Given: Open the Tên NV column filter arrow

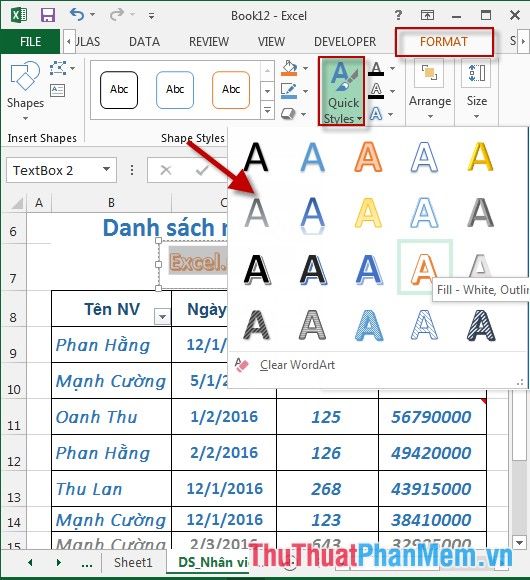Looking at the screenshot, I should click(162, 317).
